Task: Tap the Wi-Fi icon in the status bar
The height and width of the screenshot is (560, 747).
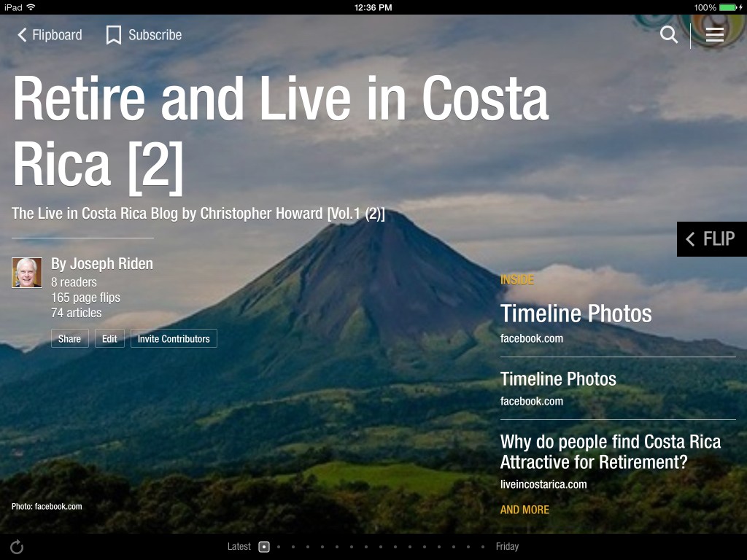Action: tap(31, 7)
